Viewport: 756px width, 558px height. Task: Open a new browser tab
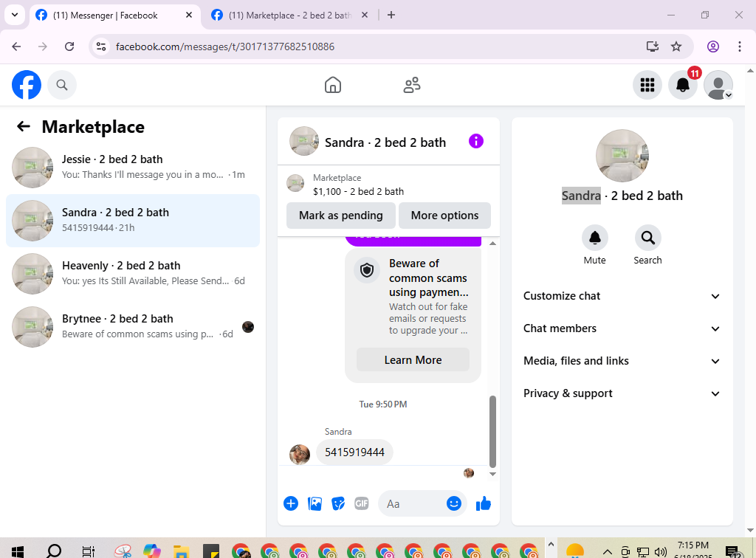(391, 15)
